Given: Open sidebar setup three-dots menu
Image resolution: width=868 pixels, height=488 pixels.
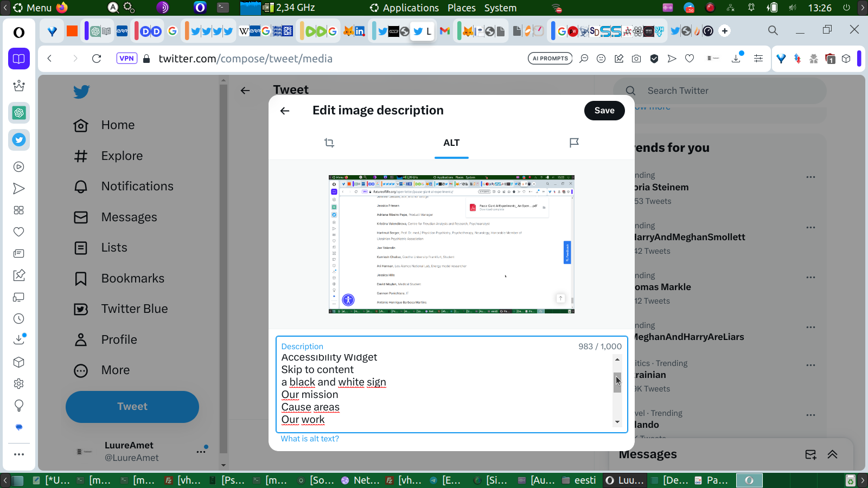Looking at the screenshot, I should [x=19, y=454].
